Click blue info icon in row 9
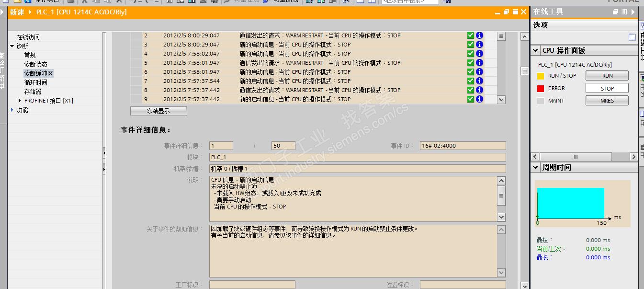The image size is (644, 289). pyautogui.click(x=479, y=99)
